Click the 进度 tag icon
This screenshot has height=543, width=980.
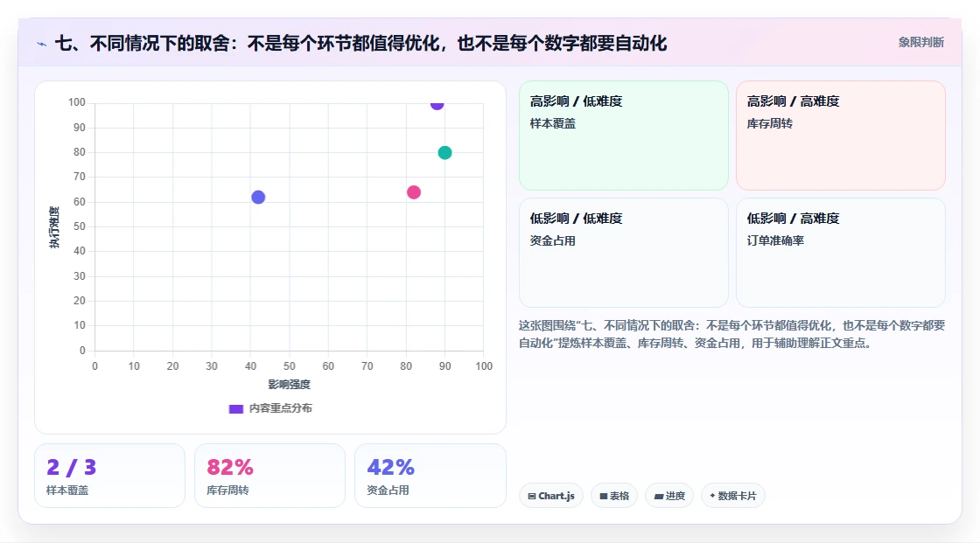coord(659,496)
